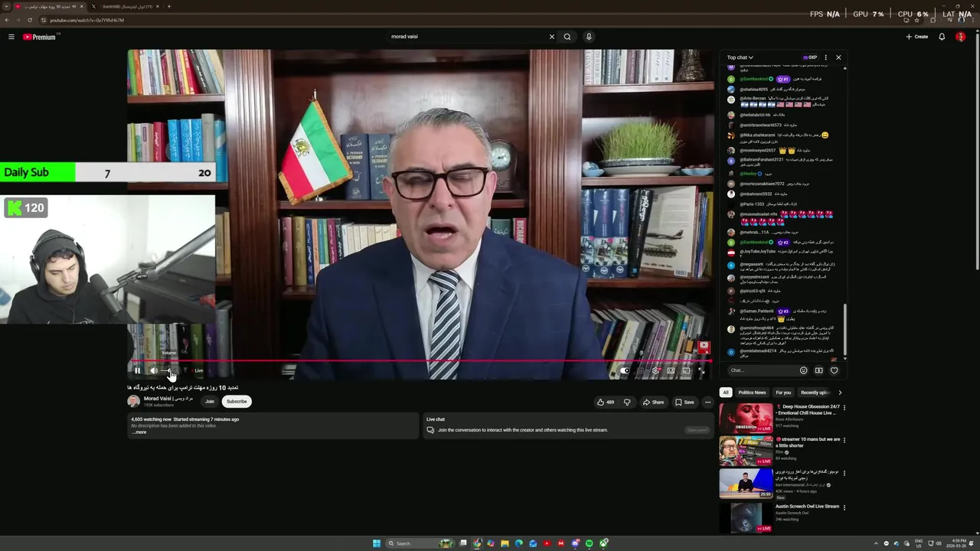This screenshot has width=980, height=551.
Task: Open Windows Start menu
Action: [377, 543]
